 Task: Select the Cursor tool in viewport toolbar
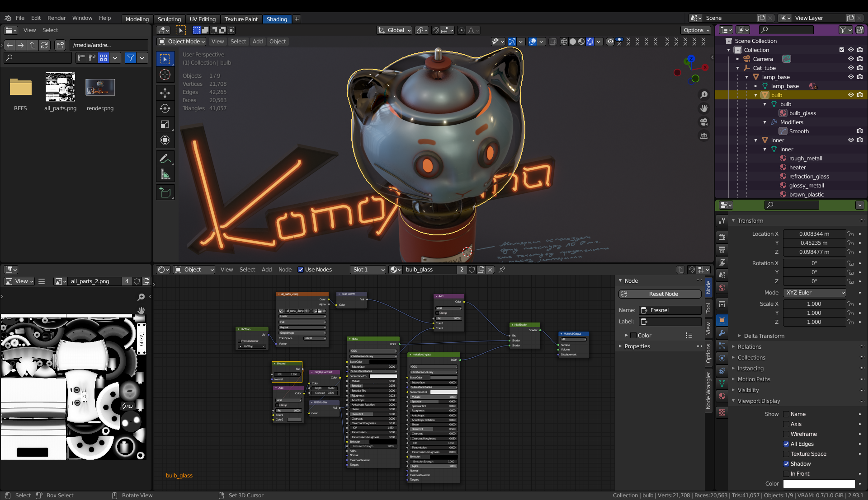pos(165,75)
